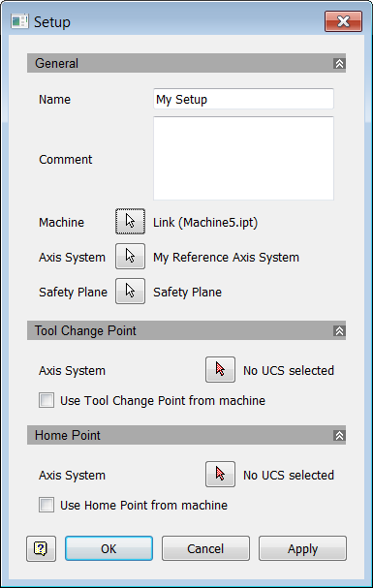Viewport: 373px width, 588px height.
Task: Enable Use Tool Change Point from machine
Action: 47,400
